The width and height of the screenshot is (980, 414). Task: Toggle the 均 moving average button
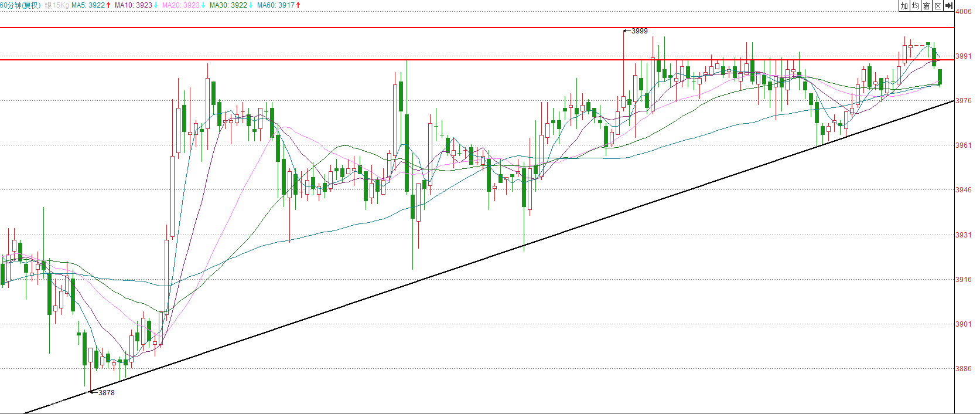(x=916, y=6)
